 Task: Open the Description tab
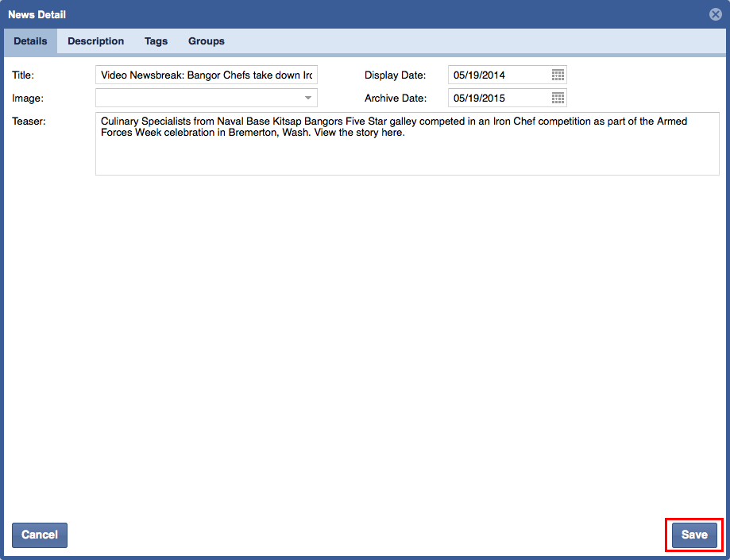pos(95,41)
